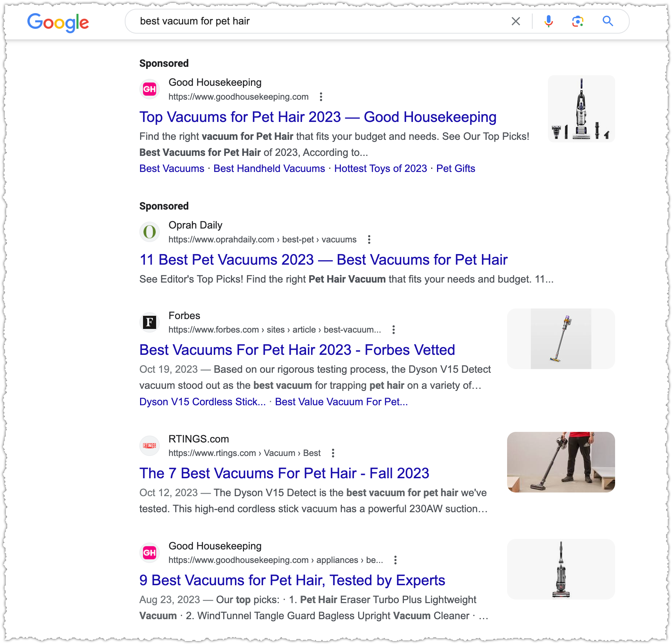Open 'Top Vacuums for Pet Hair 2023' link
The height and width of the screenshot is (644, 672).
(318, 117)
